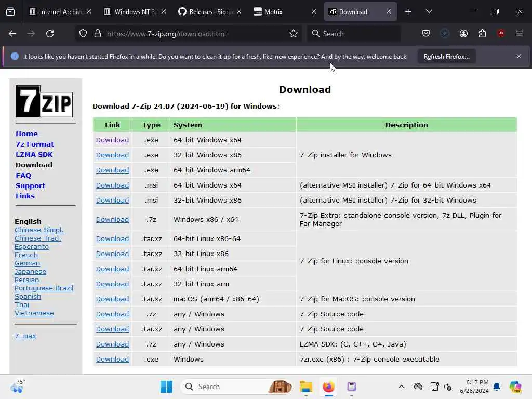Click the Firefox View icon
Screen dimensions: 532x399
10,11
